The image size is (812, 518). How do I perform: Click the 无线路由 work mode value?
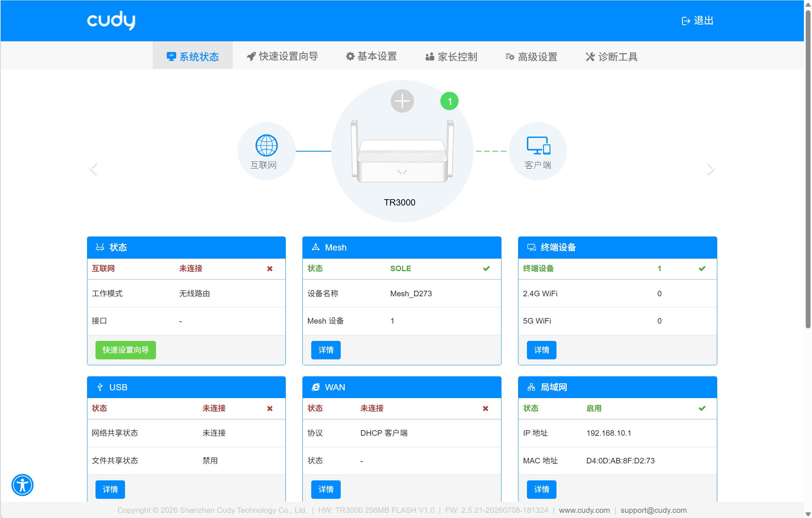(x=195, y=294)
